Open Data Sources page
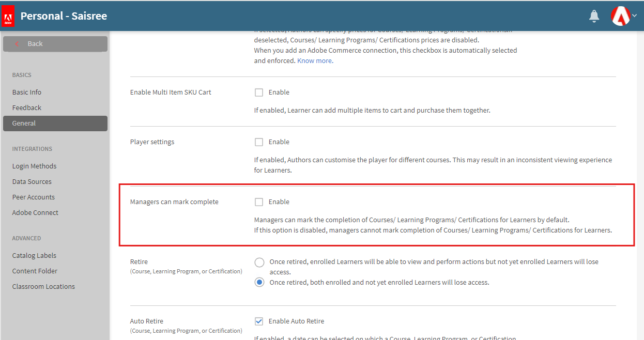The image size is (644, 340). coord(32,181)
